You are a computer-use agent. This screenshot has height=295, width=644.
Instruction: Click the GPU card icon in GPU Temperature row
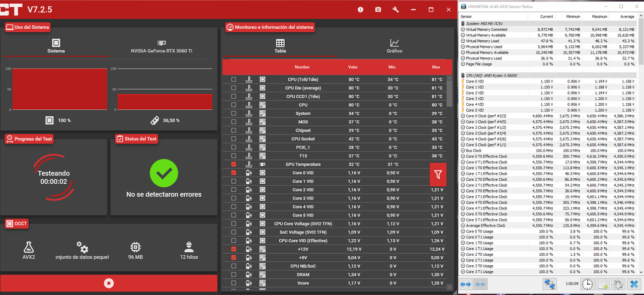(262, 164)
